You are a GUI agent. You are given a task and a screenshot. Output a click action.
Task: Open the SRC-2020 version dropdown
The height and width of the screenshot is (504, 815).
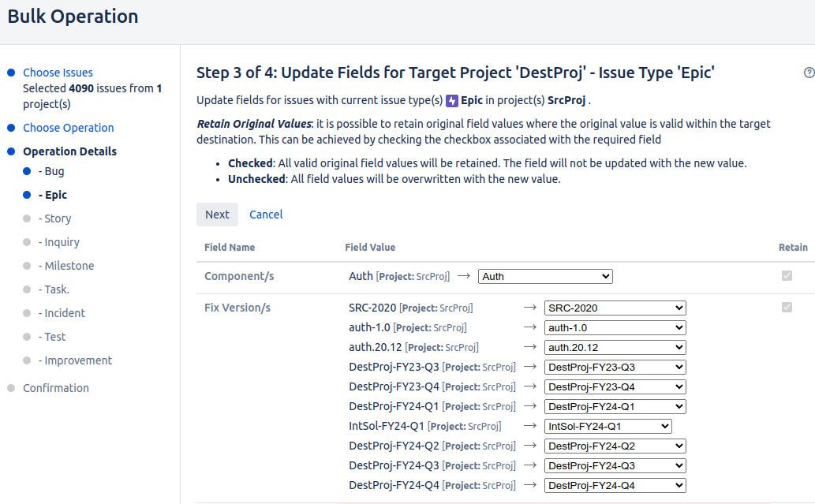(x=615, y=308)
